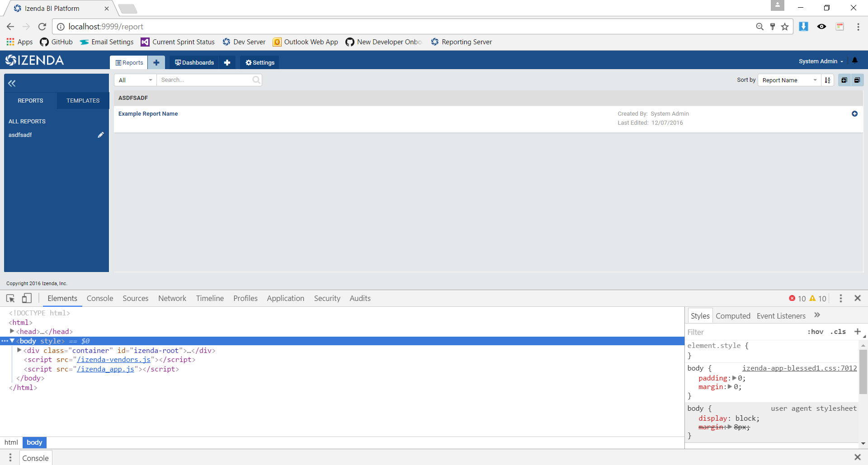Select html breadcrumb in DevTools
The height and width of the screenshot is (465, 868).
[x=11, y=442]
